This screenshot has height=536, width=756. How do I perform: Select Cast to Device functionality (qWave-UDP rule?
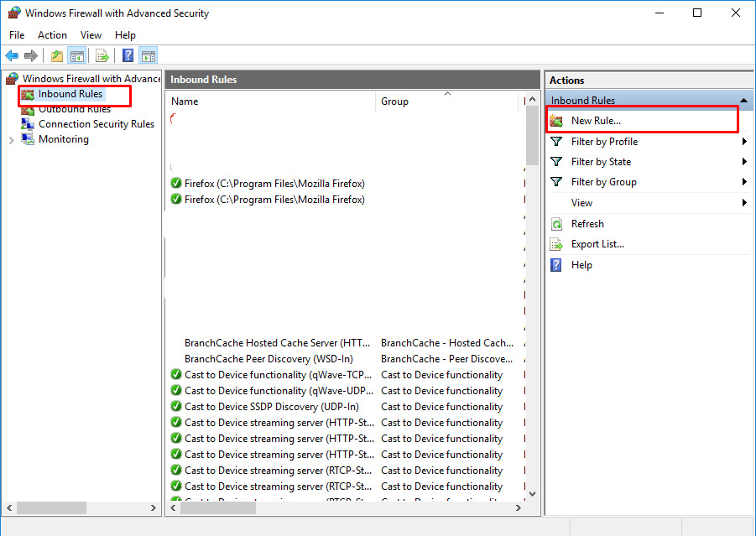click(279, 390)
